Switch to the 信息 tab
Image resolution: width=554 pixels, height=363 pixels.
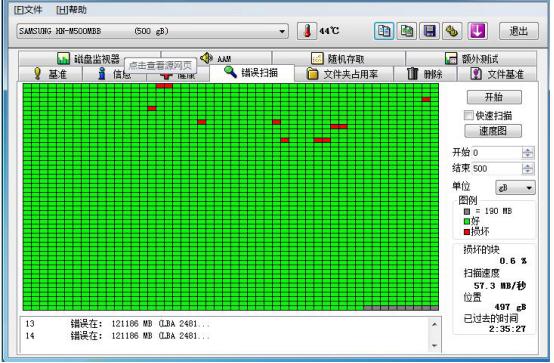click(x=114, y=74)
